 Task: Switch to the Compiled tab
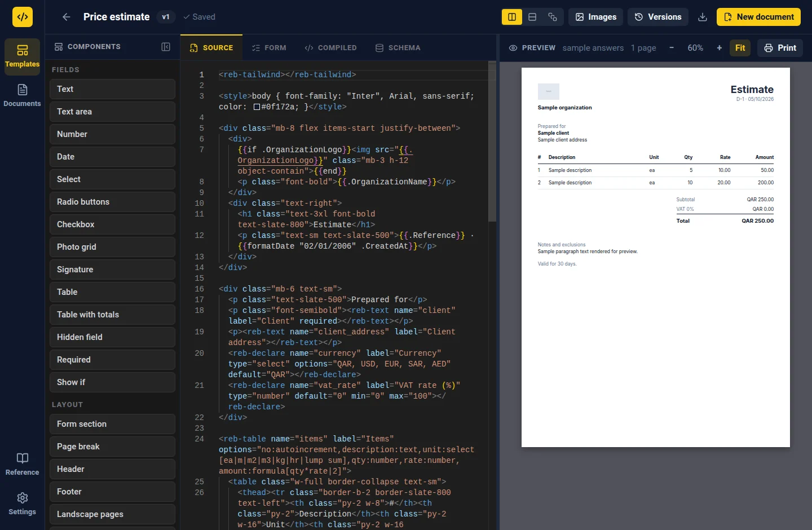point(330,48)
